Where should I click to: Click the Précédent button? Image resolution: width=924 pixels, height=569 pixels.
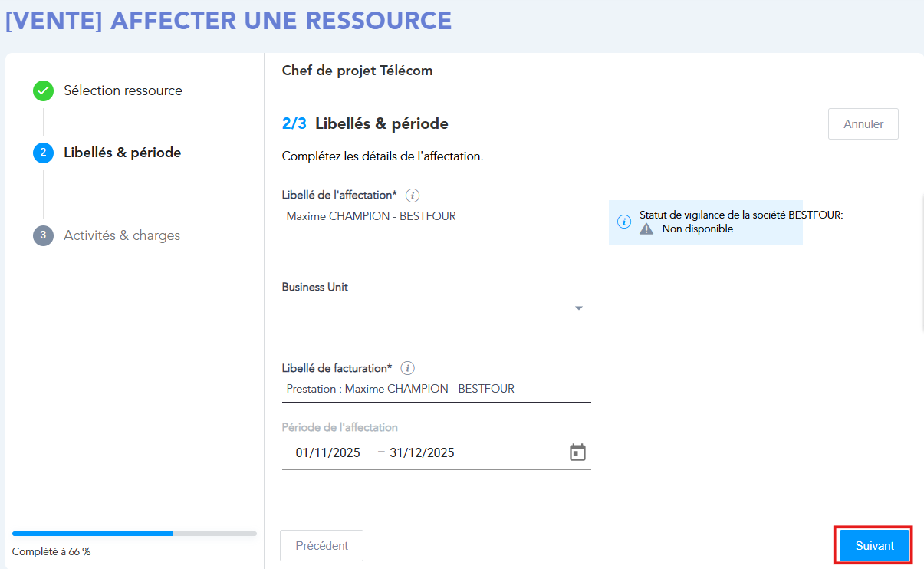(x=321, y=546)
